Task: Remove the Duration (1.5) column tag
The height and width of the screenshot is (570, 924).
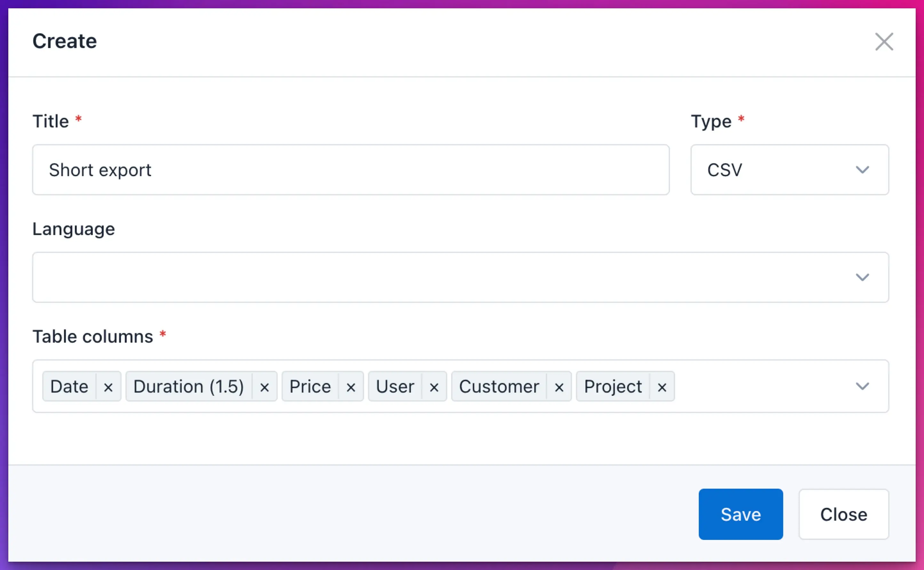Action: [x=264, y=387]
